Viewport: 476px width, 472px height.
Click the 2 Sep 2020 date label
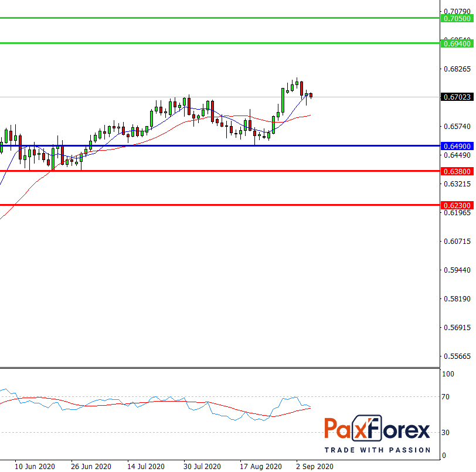click(x=315, y=467)
